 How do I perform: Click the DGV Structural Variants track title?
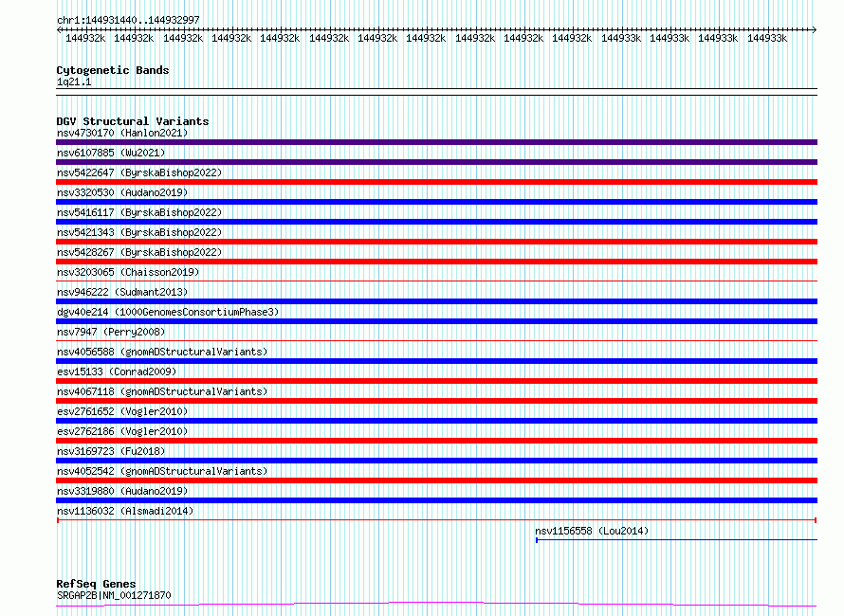pyautogui.click(x=133, y=121)
